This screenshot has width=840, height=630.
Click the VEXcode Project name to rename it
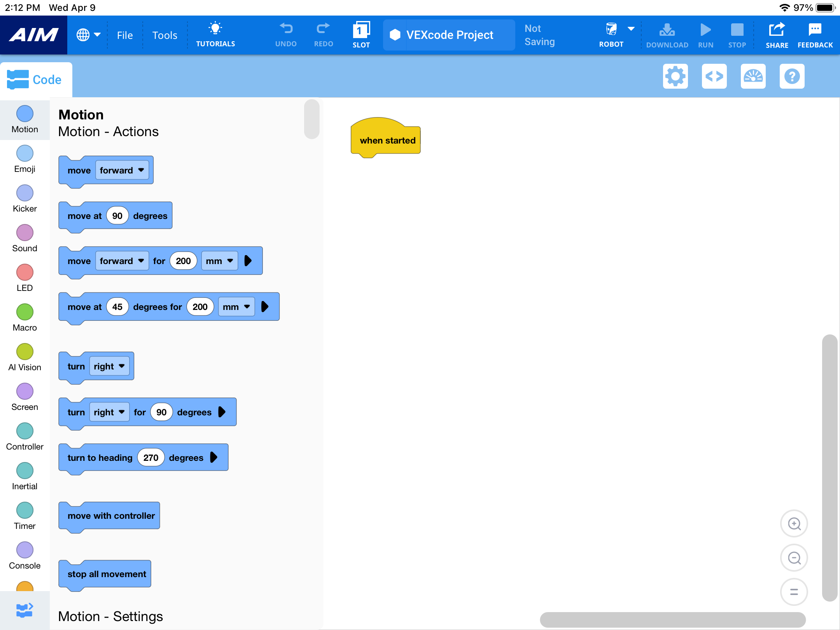[448, 35]
